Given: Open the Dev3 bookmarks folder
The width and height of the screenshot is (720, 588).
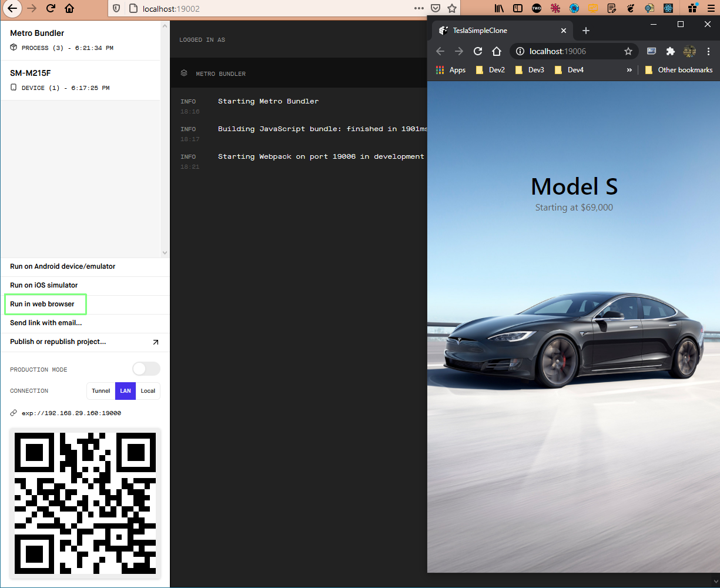Looking at the screenshot, I should tap(530, 70).
